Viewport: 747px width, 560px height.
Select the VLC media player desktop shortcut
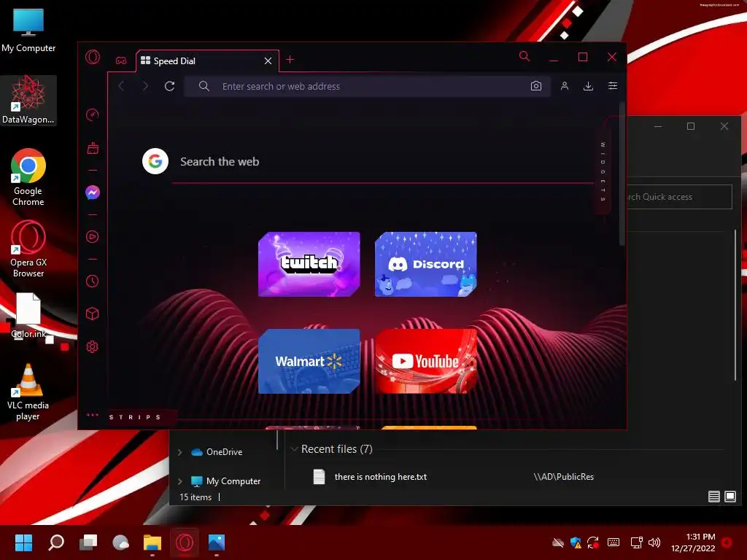point(28,392)
